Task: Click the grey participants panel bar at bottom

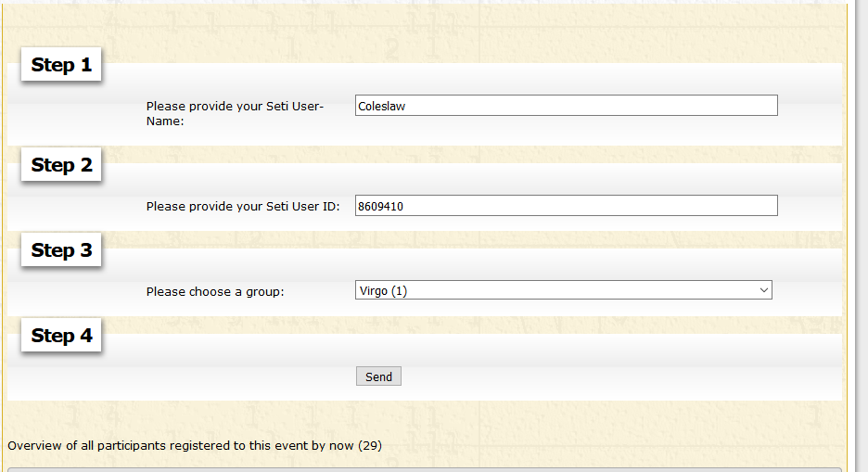Action: (425, 469)
